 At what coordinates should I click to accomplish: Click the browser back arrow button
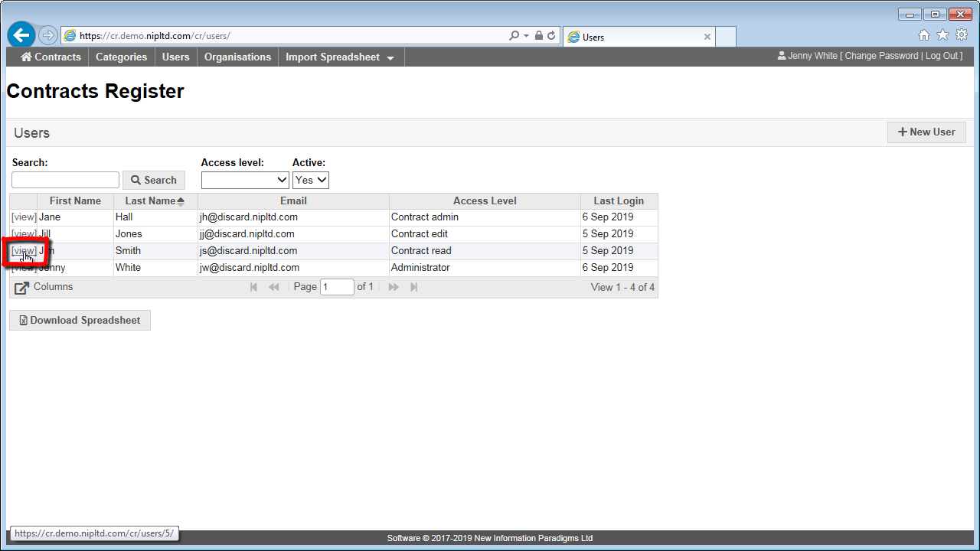21,35
